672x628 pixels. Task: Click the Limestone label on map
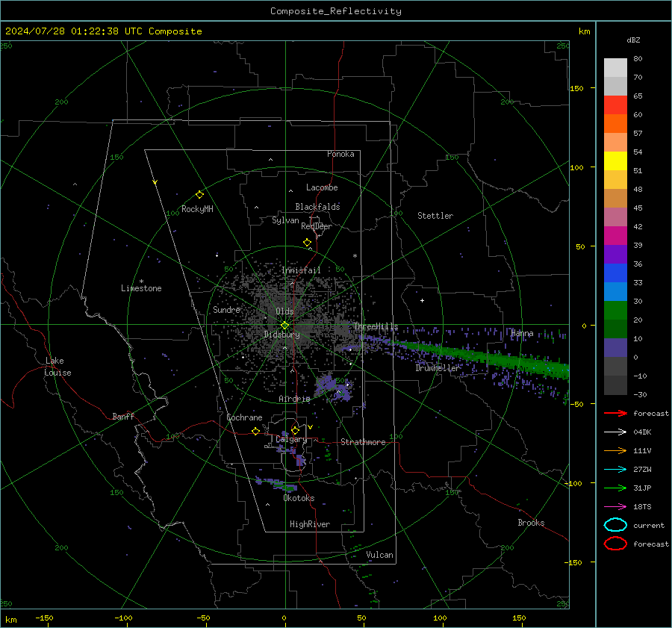141,288
